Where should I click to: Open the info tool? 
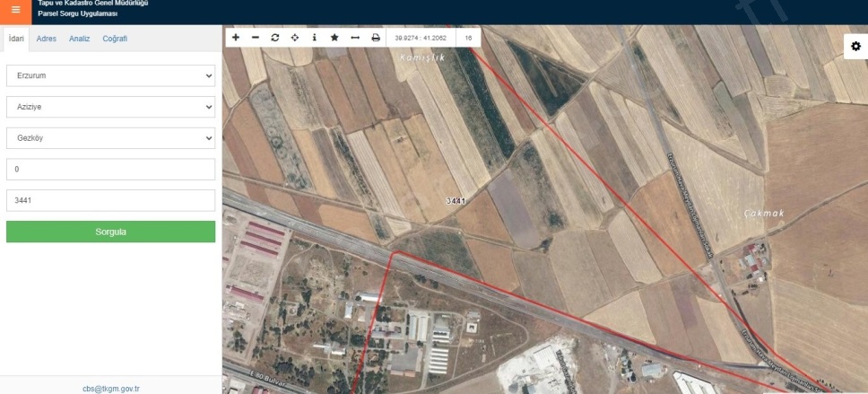point(315,38)
